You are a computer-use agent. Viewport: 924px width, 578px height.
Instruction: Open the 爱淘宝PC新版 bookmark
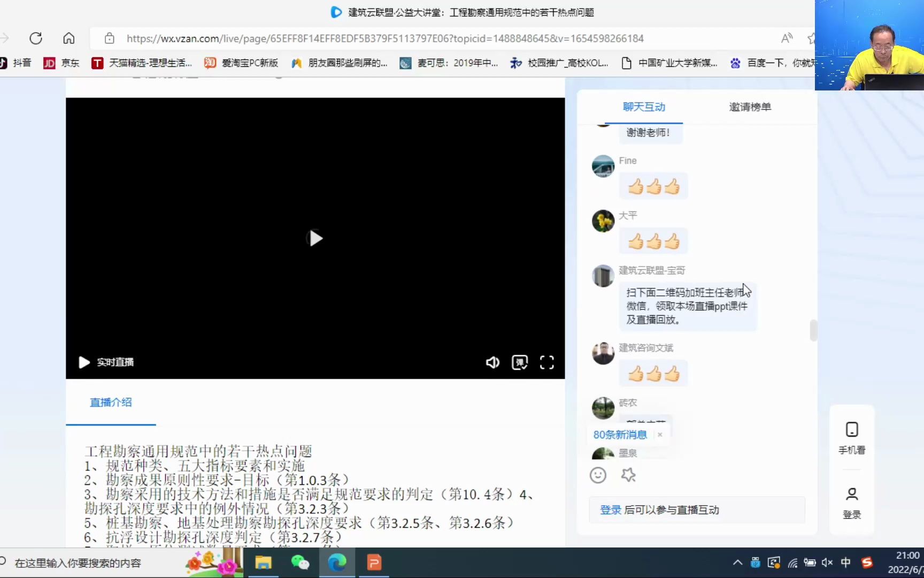click(x=241, y=63)
